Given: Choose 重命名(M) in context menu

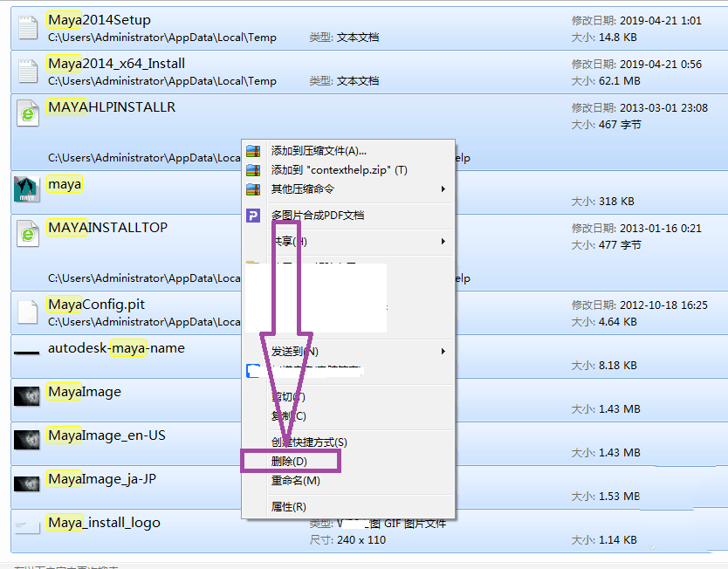Looking at the screenshot, I should (347, 481).
